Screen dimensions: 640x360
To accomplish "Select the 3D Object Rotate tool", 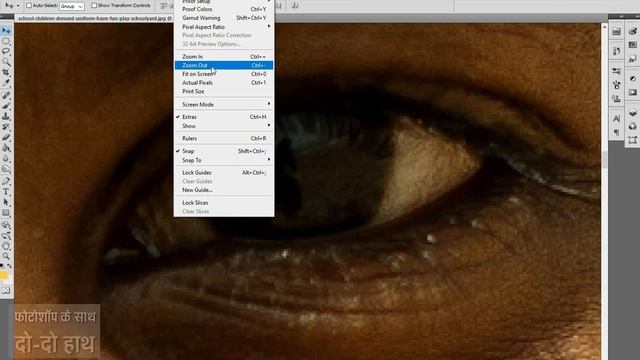I will pyautogui.click(x=6, y=224).
